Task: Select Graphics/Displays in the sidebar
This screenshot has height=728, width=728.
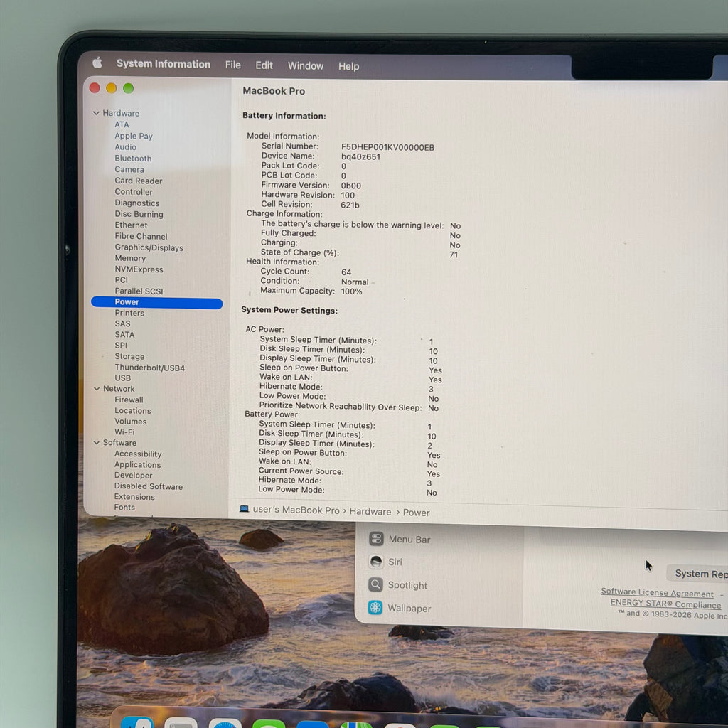Action: [x=149, y=247]
